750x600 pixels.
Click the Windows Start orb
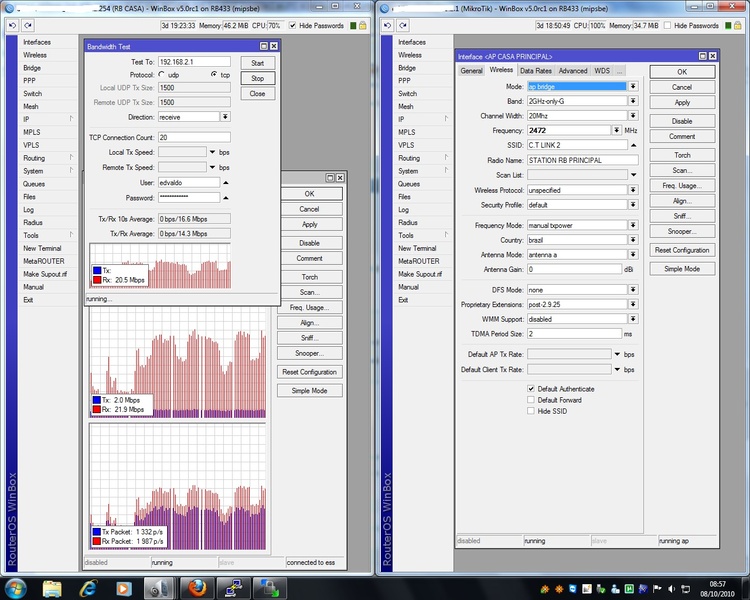tap(18, 585)
